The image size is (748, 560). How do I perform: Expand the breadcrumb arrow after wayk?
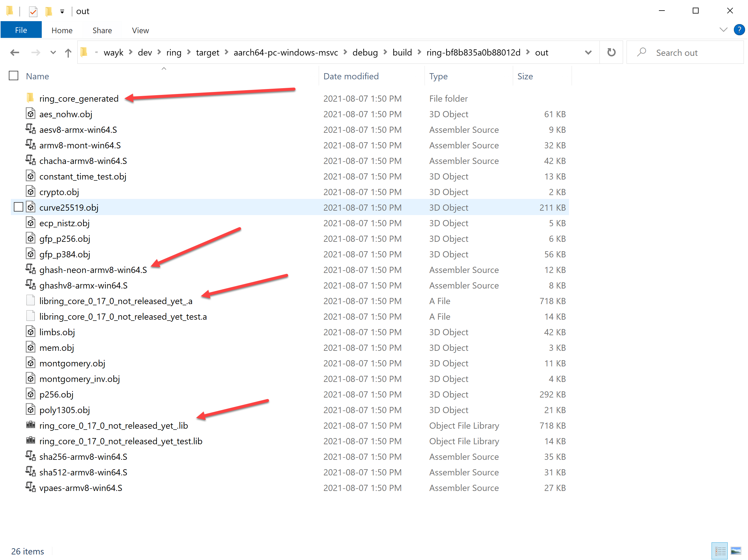click(x=130, y=52)
